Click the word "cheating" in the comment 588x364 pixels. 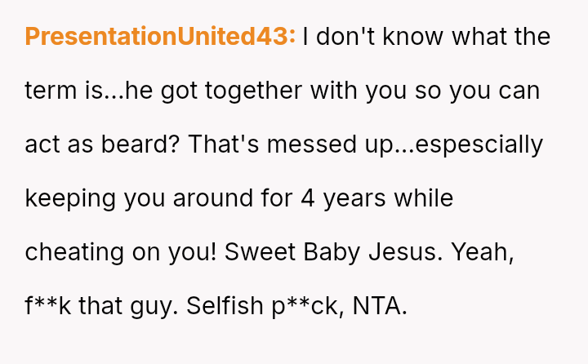click(74, 252)
